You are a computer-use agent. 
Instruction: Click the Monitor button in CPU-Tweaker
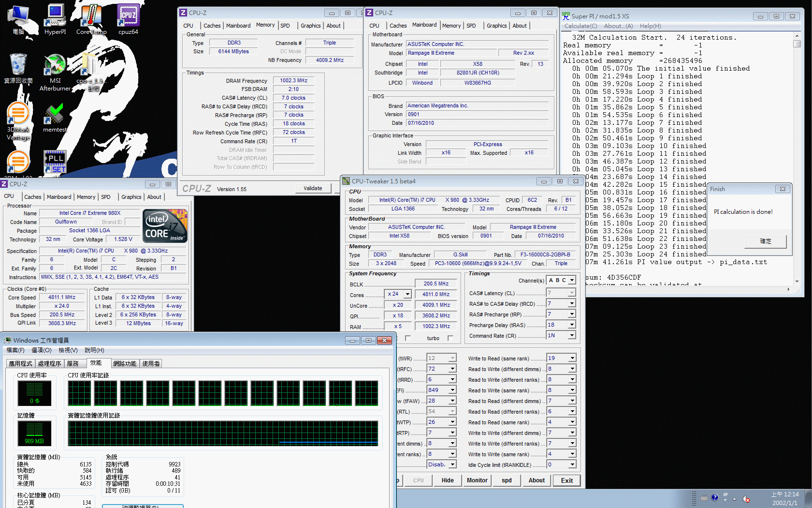click(477, 480)
